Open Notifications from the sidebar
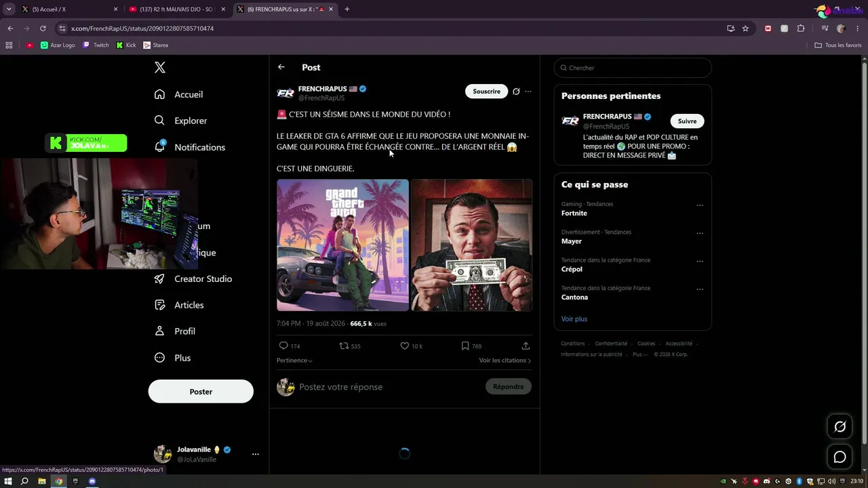 pyautogui.click(x=190, y=147)
